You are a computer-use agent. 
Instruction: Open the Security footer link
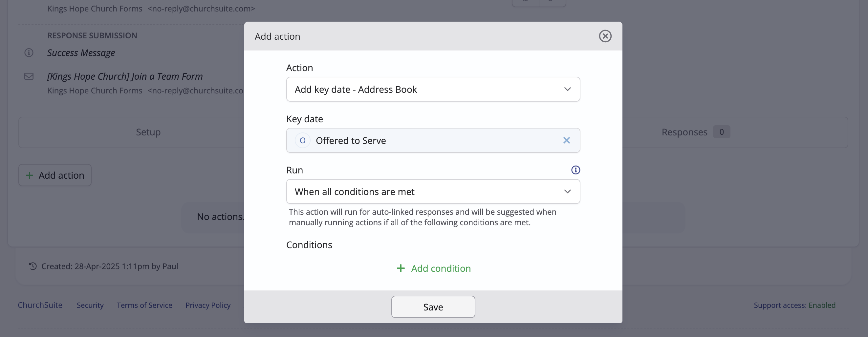tap(90, 305)
